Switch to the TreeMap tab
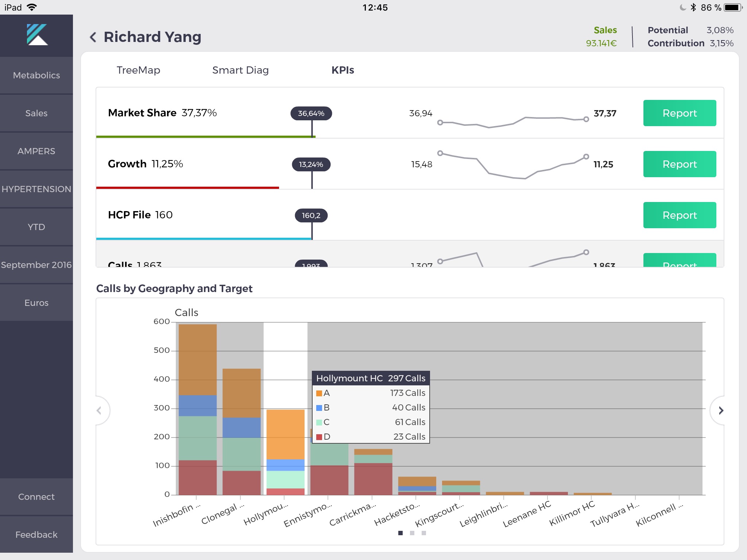The image size is (747, 560). click(139, 69)
